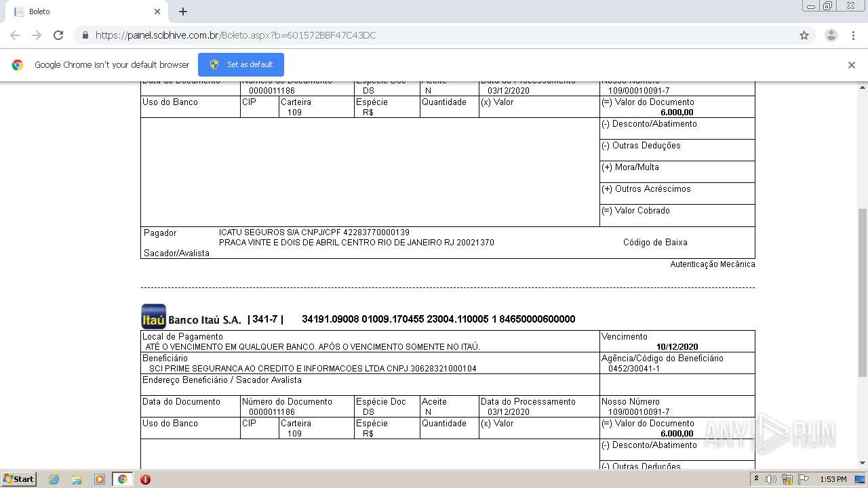The width and height of the screenshot is (868, 488).
Task: Click the scrollbar down arrow
Action: pyautogui.click(x=863, y=464)
